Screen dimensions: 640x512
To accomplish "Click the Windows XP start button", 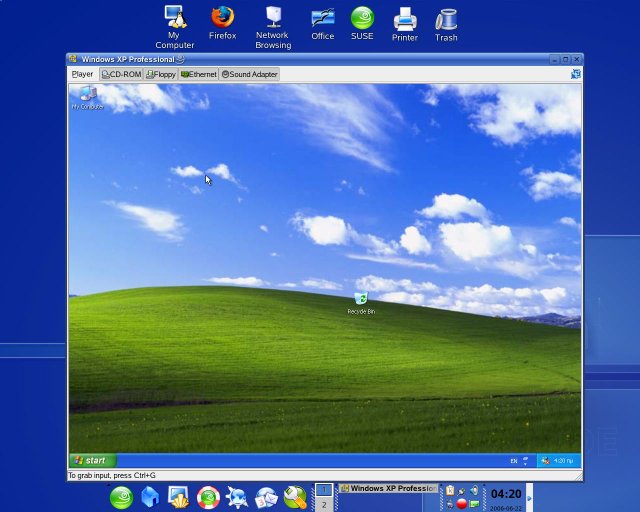I will (89, 460).
